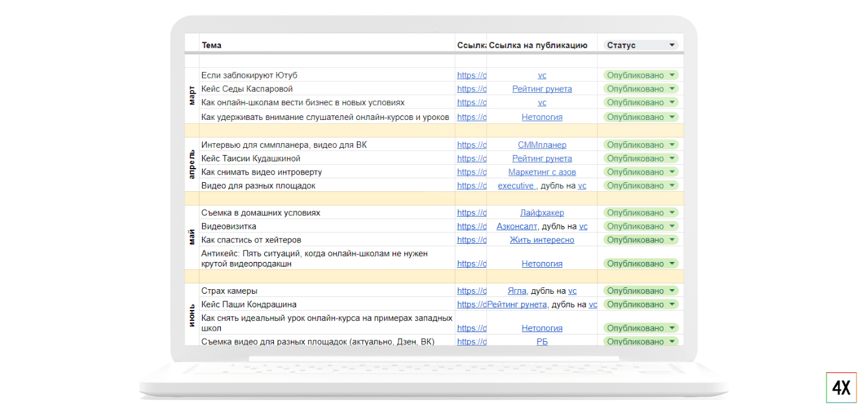Click the 4X logo icon

point(841,388)
